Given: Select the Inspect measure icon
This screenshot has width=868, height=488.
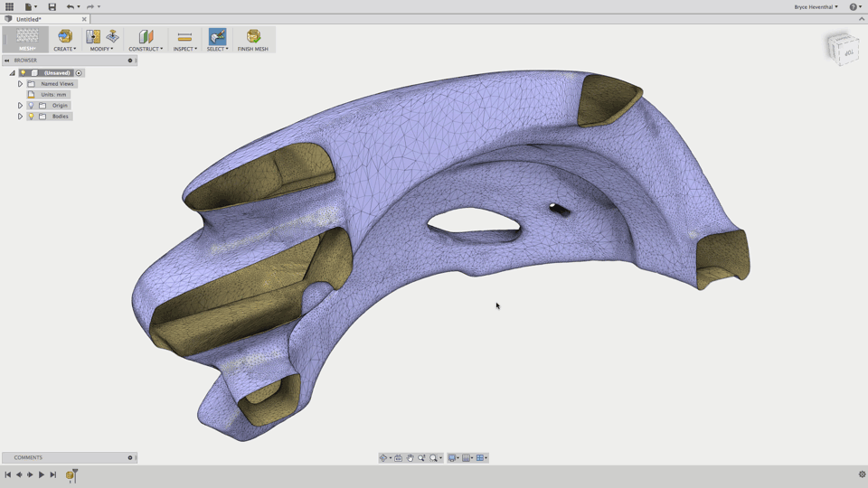Looking at the screenshot, I should click(184, 36).
